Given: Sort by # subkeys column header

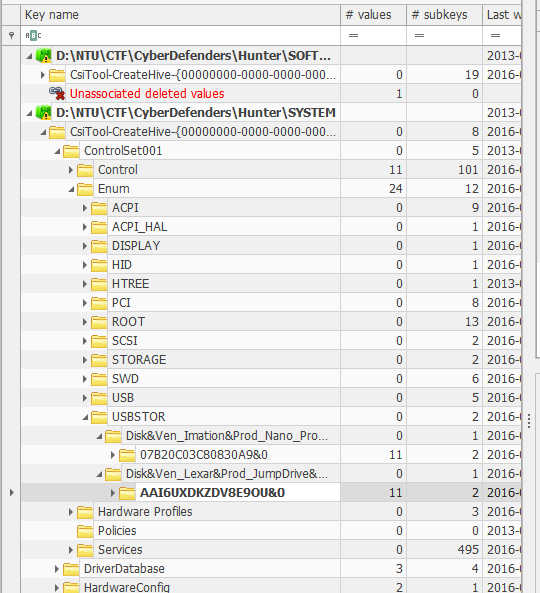Looking at the screenshot, I should (x=444, y=15).
